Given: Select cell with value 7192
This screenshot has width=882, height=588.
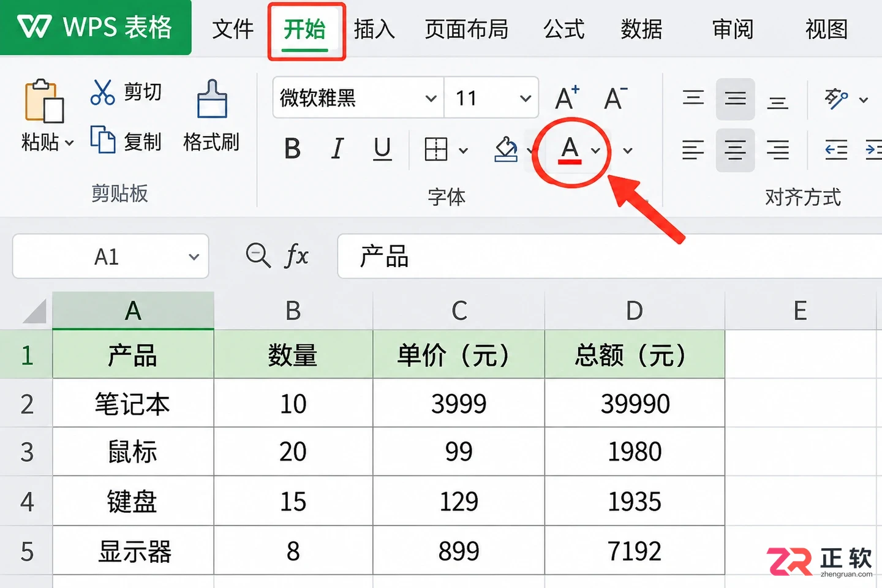Looking at the screenshot, I should point(635,551).
